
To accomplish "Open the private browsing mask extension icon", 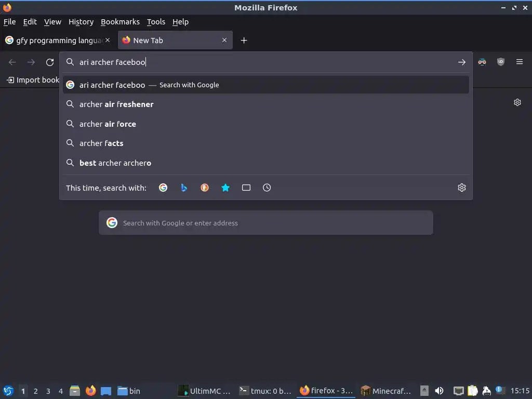I will click(x=482, y=62).
